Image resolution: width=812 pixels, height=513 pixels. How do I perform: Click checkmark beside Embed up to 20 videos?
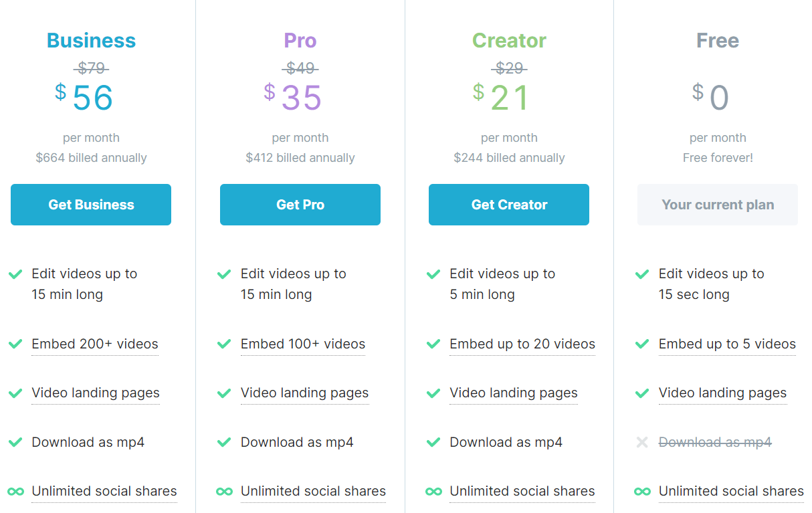pos(433,344)
